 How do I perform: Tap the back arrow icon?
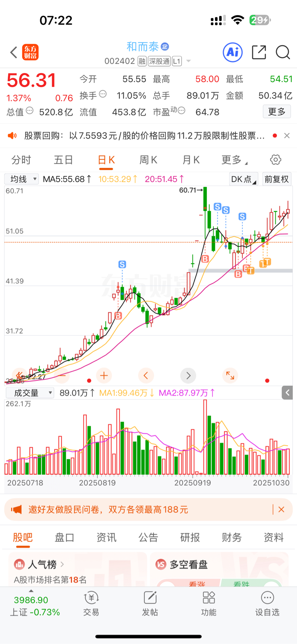tap(14, 52)
